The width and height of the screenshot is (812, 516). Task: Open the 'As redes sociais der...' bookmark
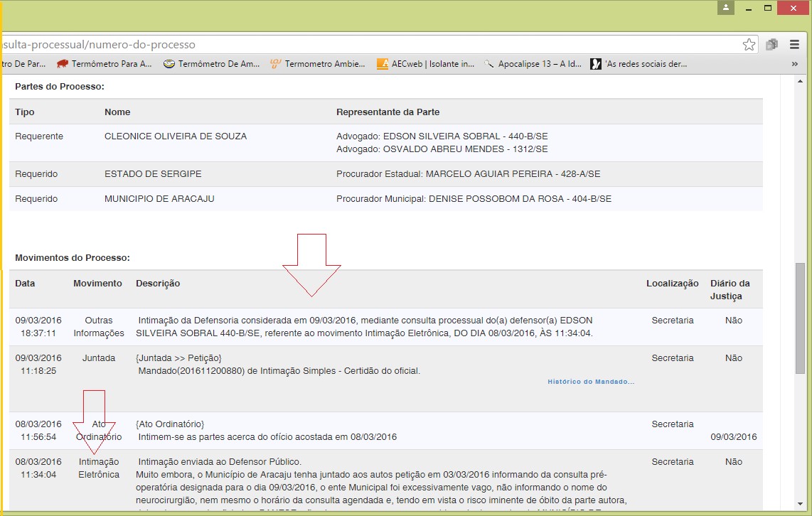(x=639, y=64)
